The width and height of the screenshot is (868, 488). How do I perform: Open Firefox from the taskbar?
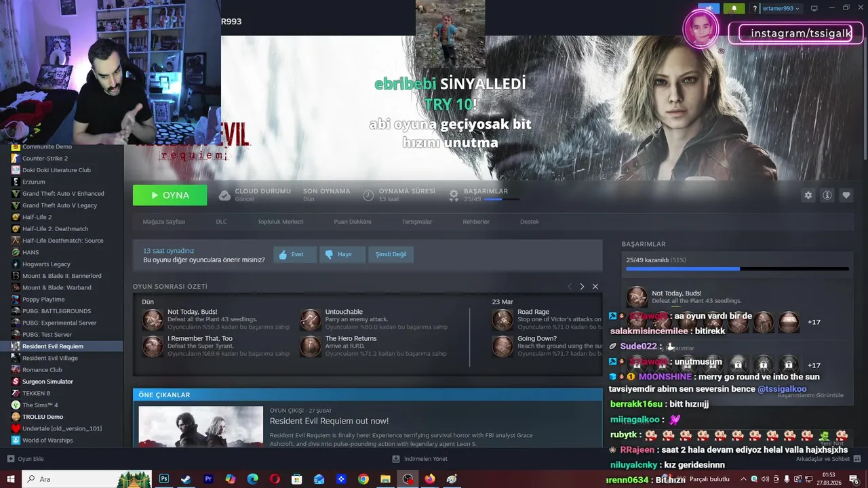point(430,479)
